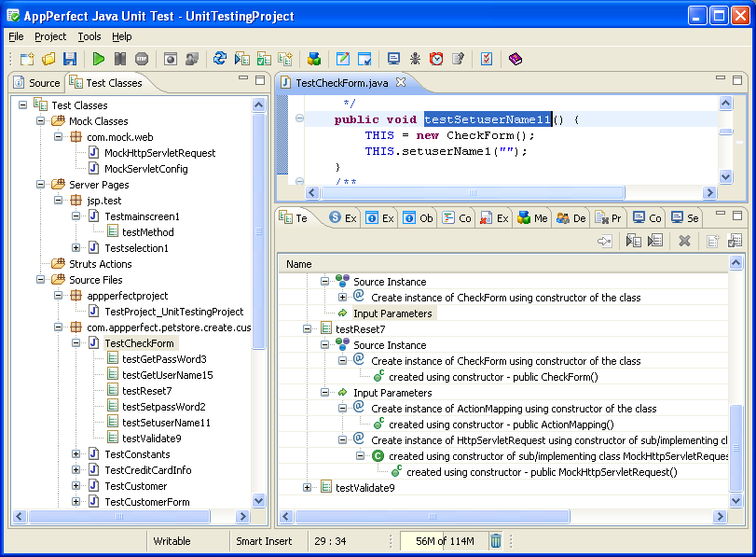The width and height of the screenshot is (756, 557).
Task: Select testSetuserName11 in the tree
Action: click(166, 423)
